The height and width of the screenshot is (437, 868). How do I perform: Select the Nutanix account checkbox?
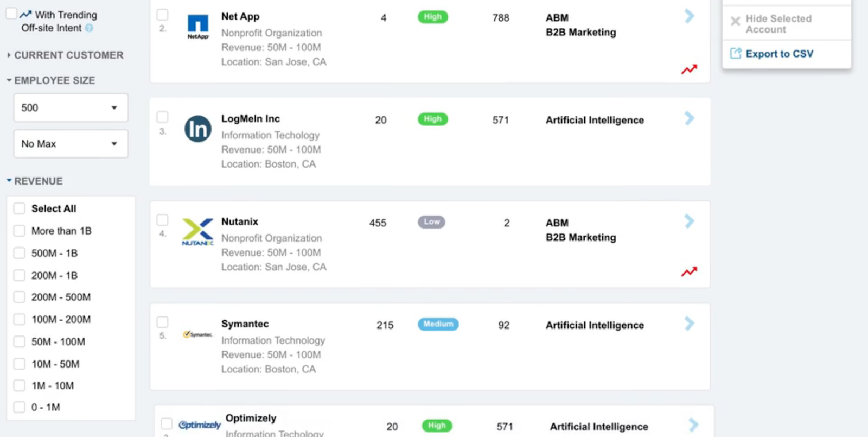(x=162, y=220)
